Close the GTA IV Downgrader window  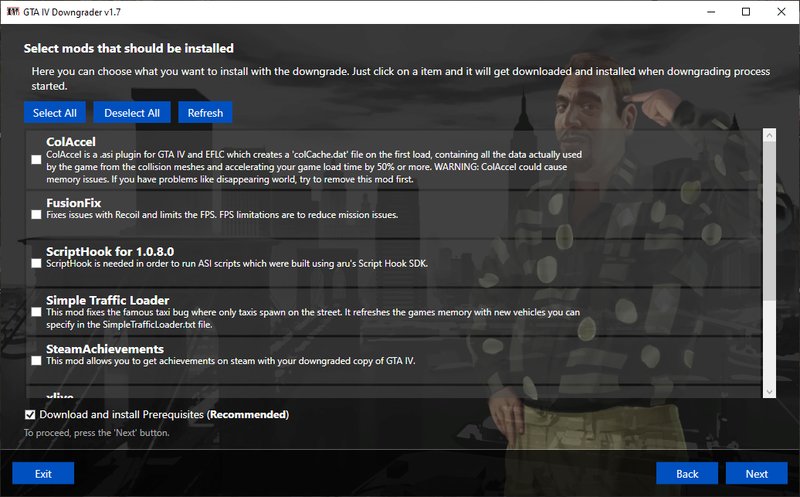(x=781, y=12)
